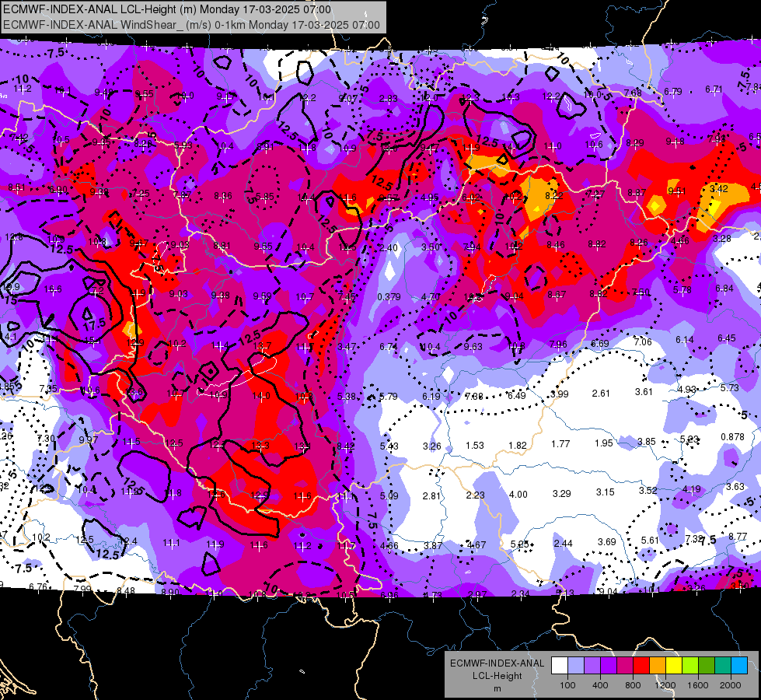Click the grid value 6.84
Image resolution: width=761 pixels, height=700 pixels.
[724, 289]
